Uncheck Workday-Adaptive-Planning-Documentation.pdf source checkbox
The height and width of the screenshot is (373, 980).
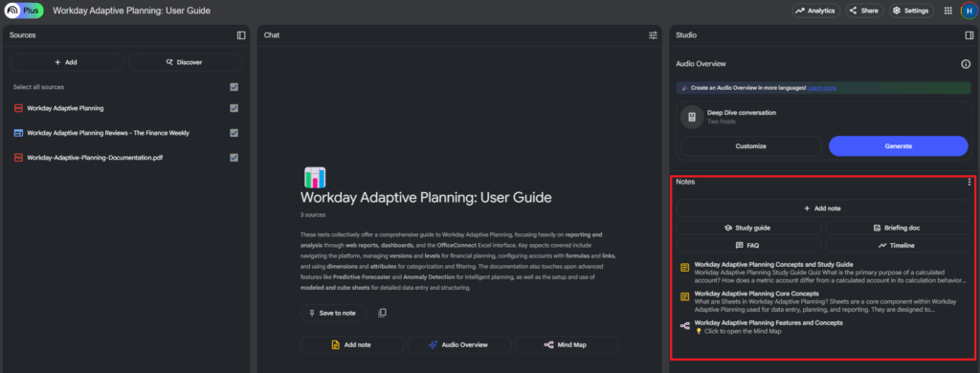[x=234, y=158]
